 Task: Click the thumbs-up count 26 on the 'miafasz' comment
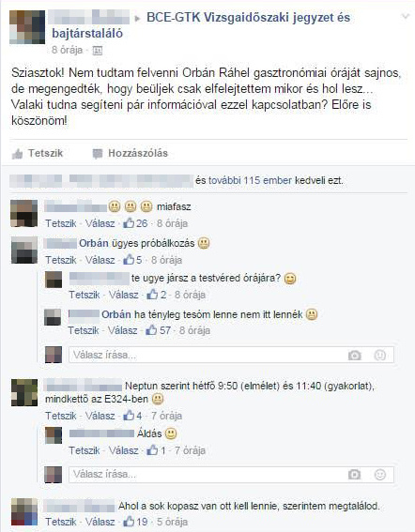point(135,223)
